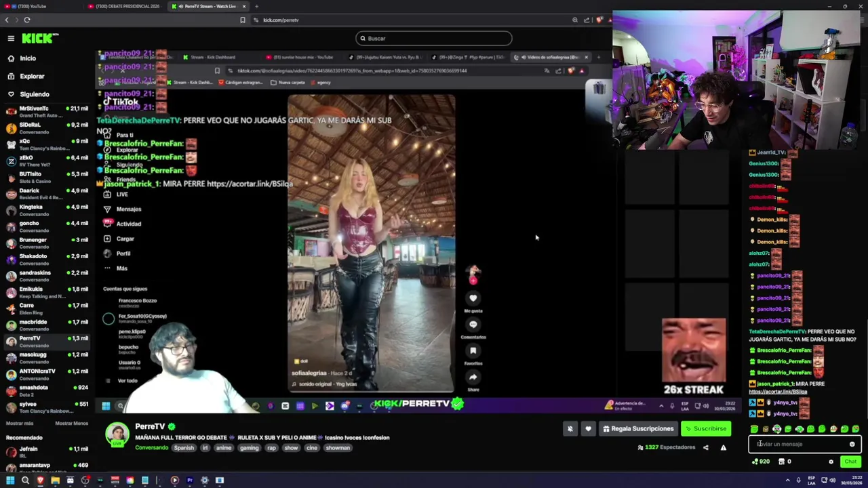Click the Enviar un mensaje chat field

click(804, 444)
